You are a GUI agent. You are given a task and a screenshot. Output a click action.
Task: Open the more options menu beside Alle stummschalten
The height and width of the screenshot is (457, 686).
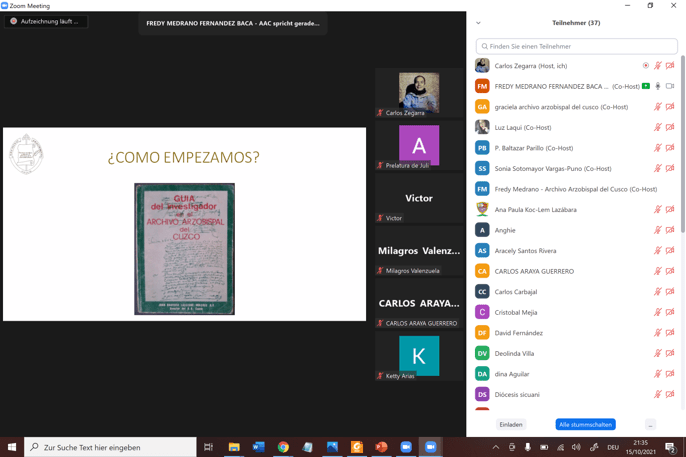[x=650, y=425]
